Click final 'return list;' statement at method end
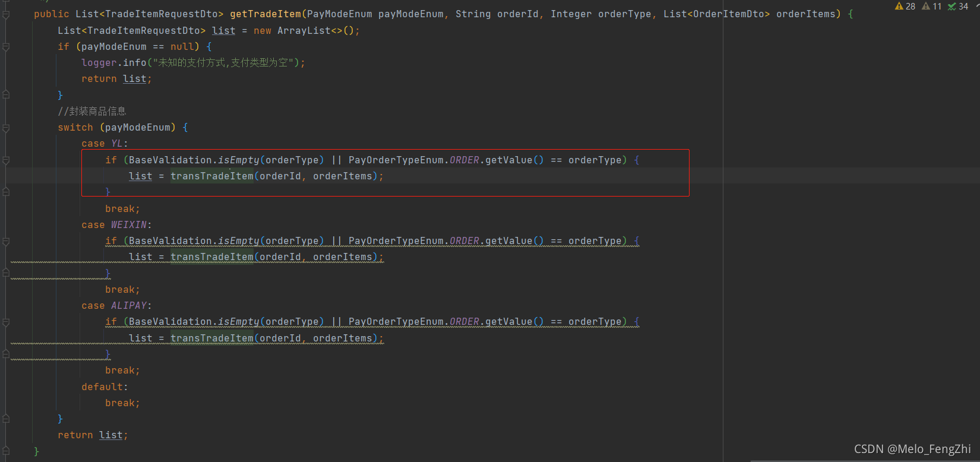 93,435
